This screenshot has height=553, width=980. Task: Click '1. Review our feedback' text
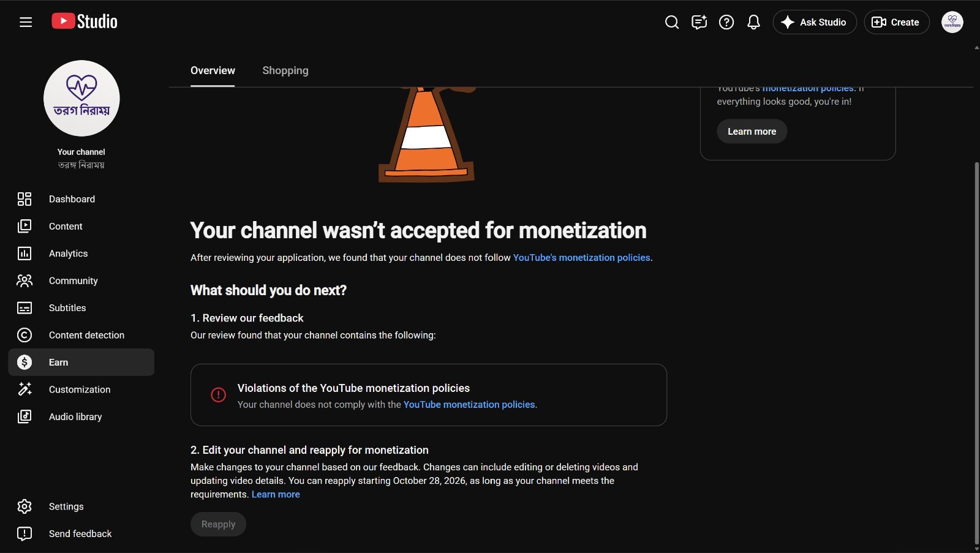247,318
